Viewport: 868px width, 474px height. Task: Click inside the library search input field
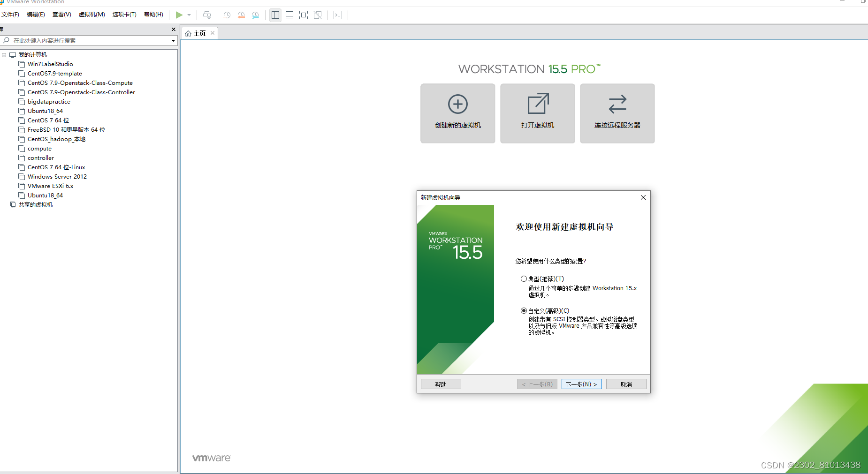(89, 41)
